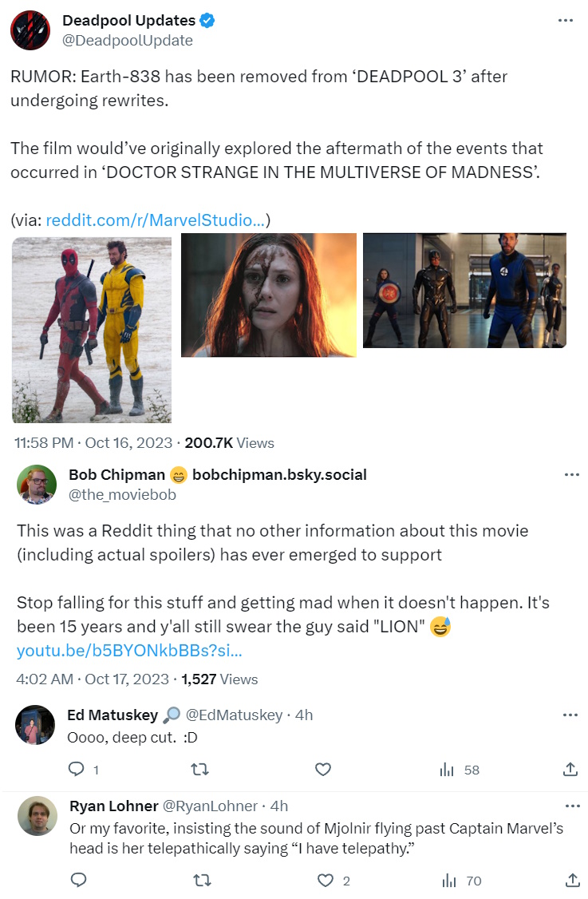Like Ryan Lohner's reply
Viewport: 588px width, 899px height.
pos(326,880)
